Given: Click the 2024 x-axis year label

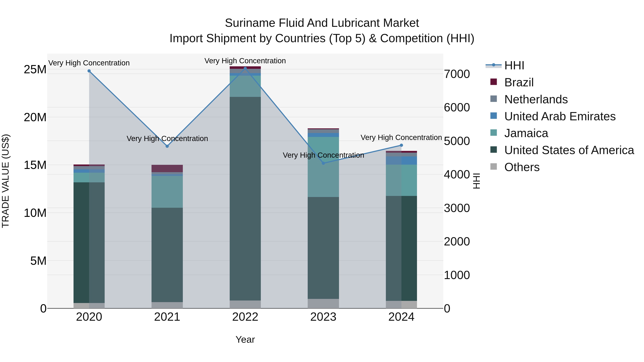Looking at the screenshot, I should point(401,317).
